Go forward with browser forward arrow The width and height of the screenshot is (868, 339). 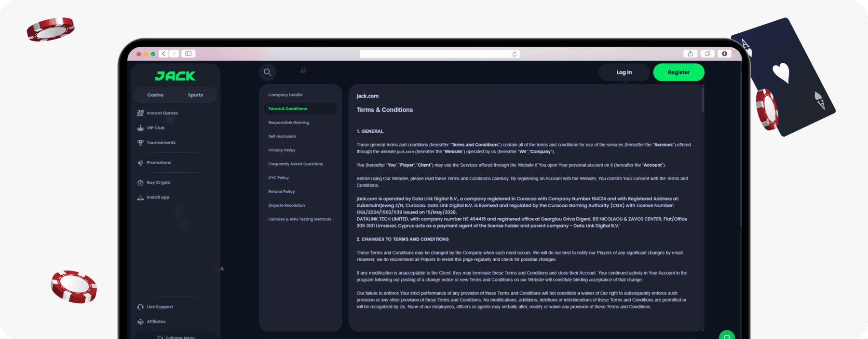[174, 54]
